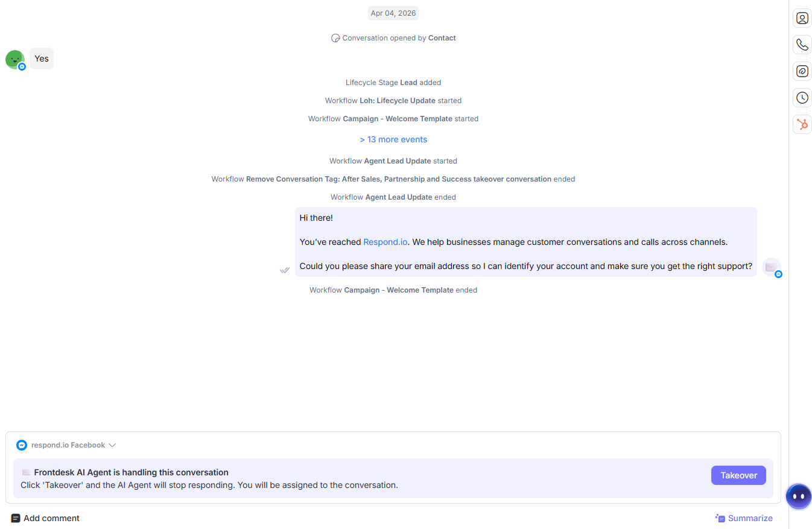Screen dimensions: 812x529
Task: Click the Takeover button
Action: pyautogui.click(x=738, y=475)
